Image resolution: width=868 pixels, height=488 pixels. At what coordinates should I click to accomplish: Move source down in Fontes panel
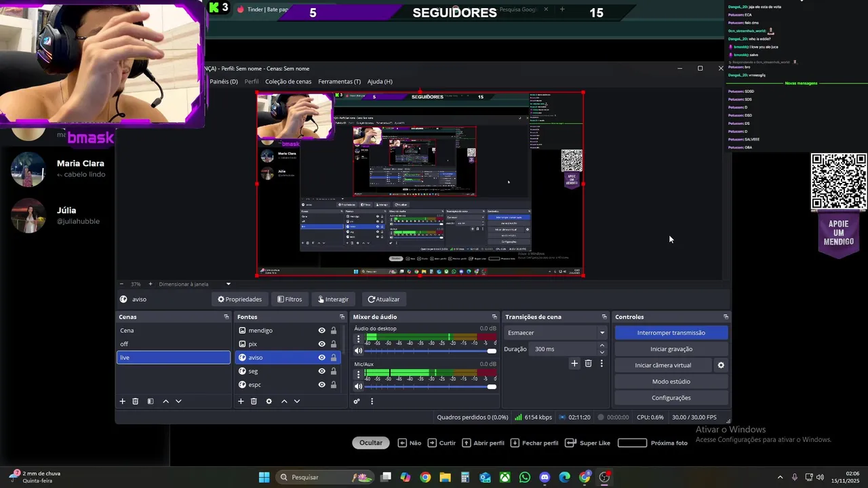pyautogui.click(x=296, y=401)
